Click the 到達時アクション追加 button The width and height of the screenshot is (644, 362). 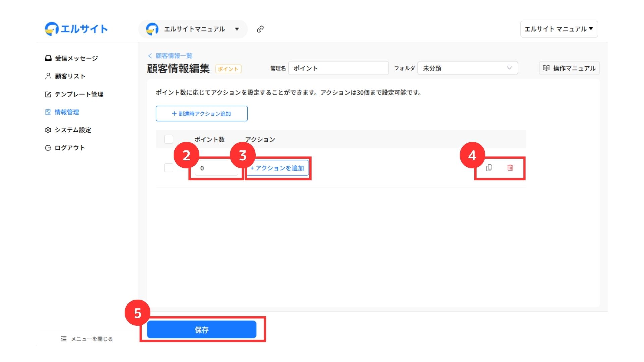pos(201,114)
